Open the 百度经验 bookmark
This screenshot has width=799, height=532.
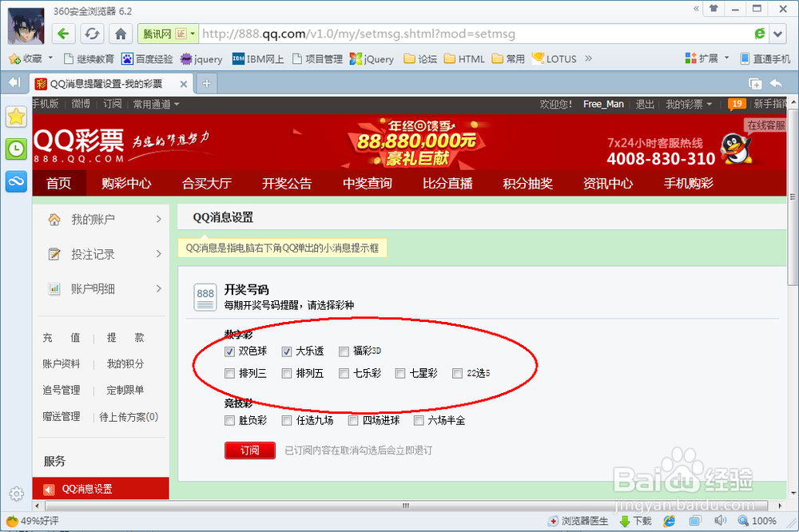(x=147, y=59)
